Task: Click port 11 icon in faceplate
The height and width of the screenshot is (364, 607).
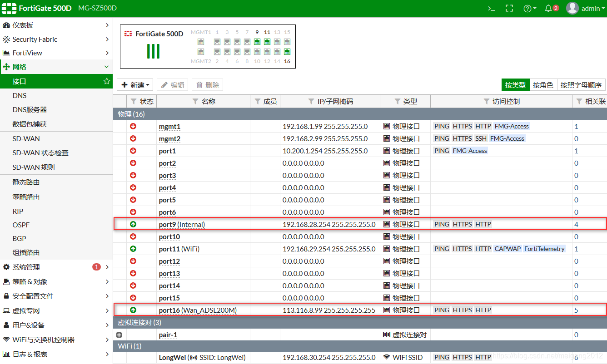Action: (267, 42)
